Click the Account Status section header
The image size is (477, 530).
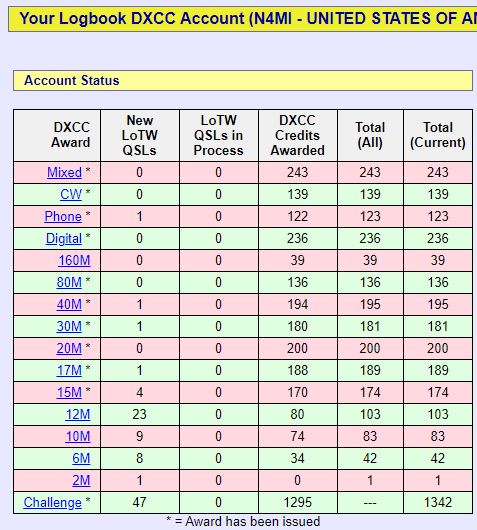[x=243, y=80]
